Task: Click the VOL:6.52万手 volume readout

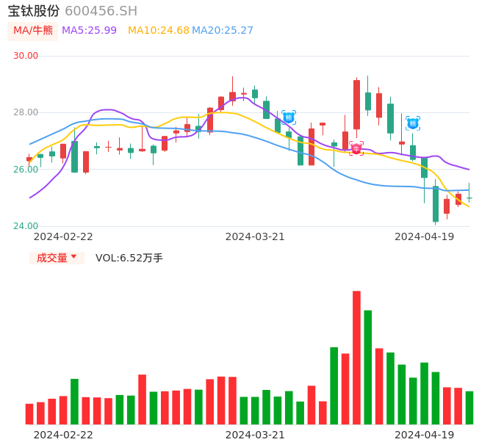Action: (129, 258)
